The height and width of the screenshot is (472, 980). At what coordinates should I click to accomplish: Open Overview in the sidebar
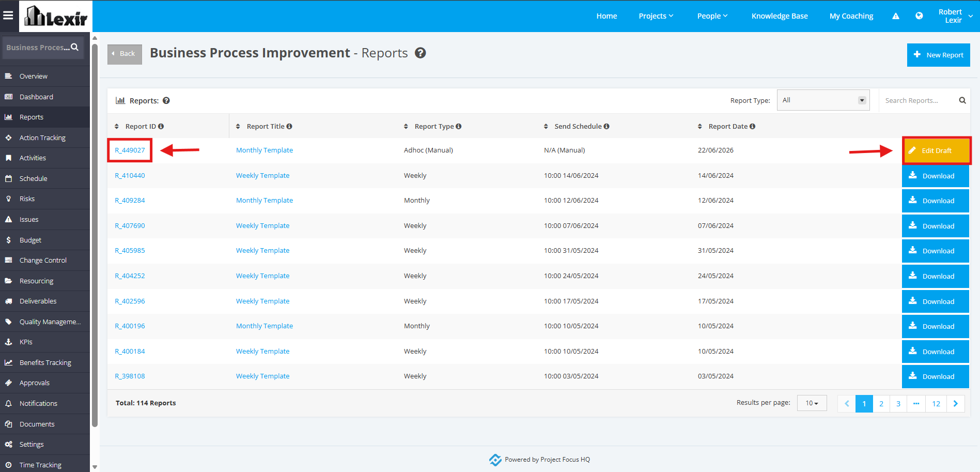point(45,76)
